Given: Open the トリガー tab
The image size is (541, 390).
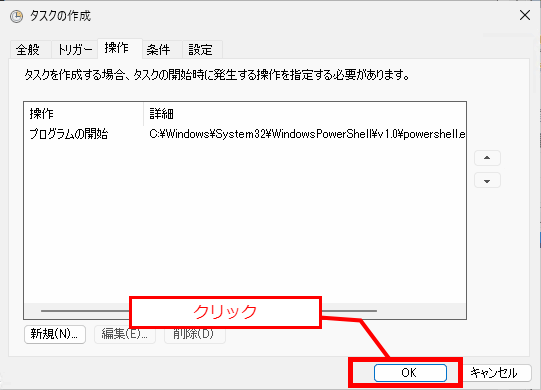Looking at the screenshot, I should (x=75, y=50).
